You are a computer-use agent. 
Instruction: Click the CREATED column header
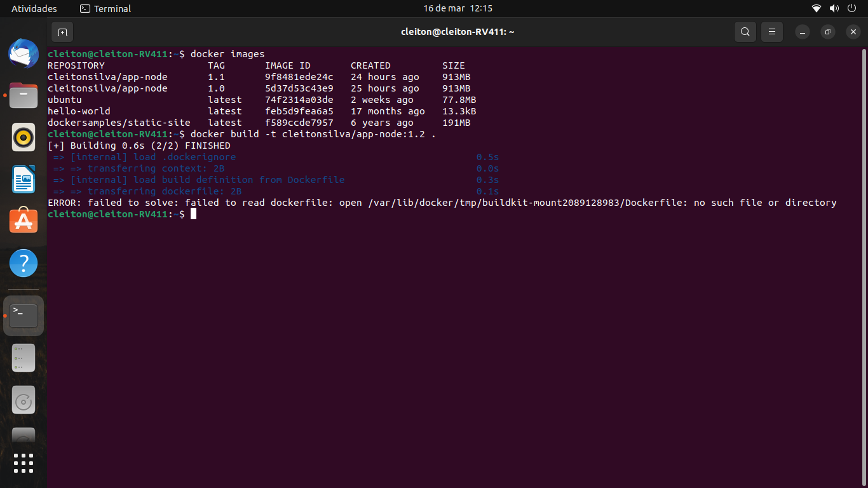[370, 65]
